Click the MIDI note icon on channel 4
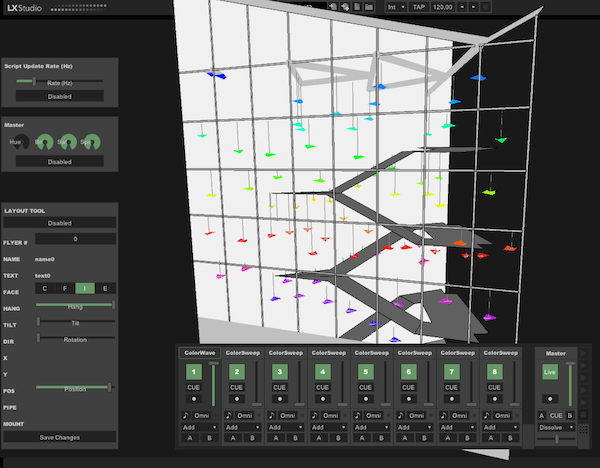Viewport: 600px width, 468px height. pyautogui.click(x=316, y=415)
